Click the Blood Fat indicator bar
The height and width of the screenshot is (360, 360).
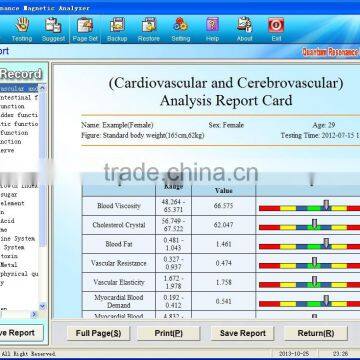pyautogui.click(x=310, y=246)
